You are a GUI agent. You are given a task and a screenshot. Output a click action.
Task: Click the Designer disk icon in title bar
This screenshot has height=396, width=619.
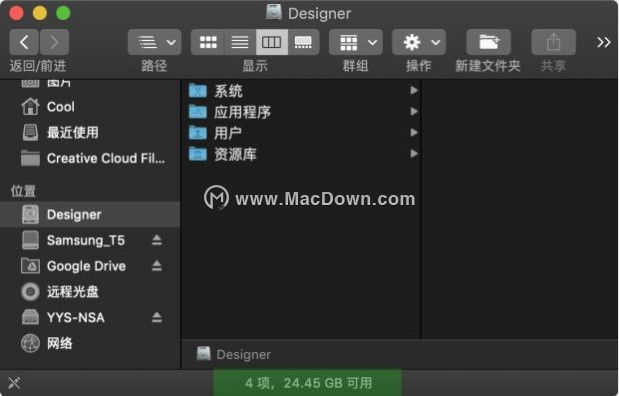274,12
